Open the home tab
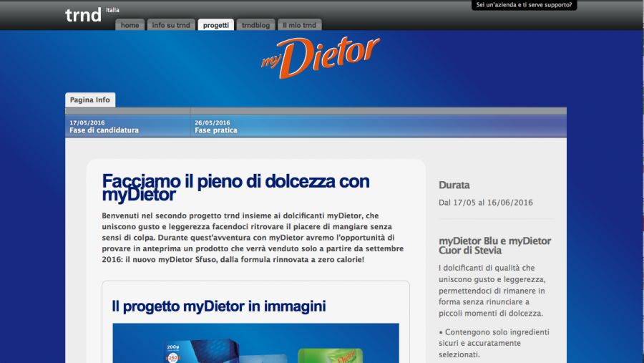This screenshot has width=644, height=363. point(130,25)
